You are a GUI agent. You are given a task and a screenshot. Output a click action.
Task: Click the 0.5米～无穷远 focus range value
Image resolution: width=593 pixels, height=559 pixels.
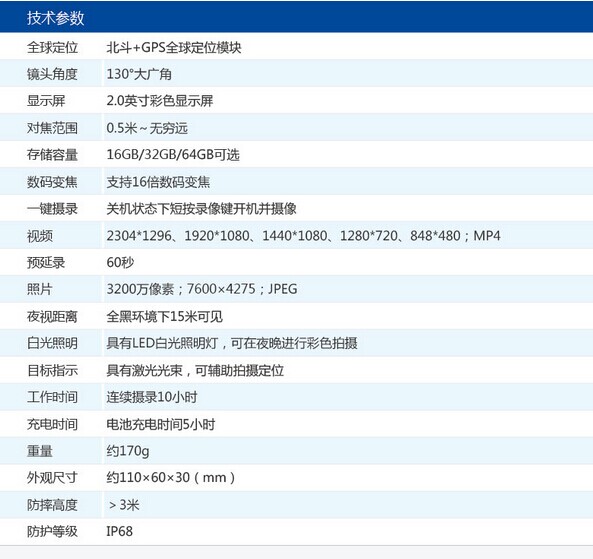click(x=147, y=128)
